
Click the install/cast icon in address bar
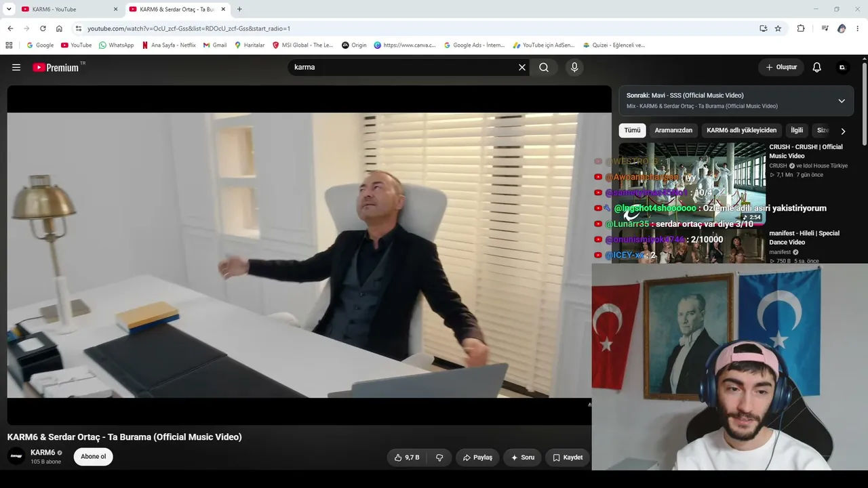(x=763, y=28)
